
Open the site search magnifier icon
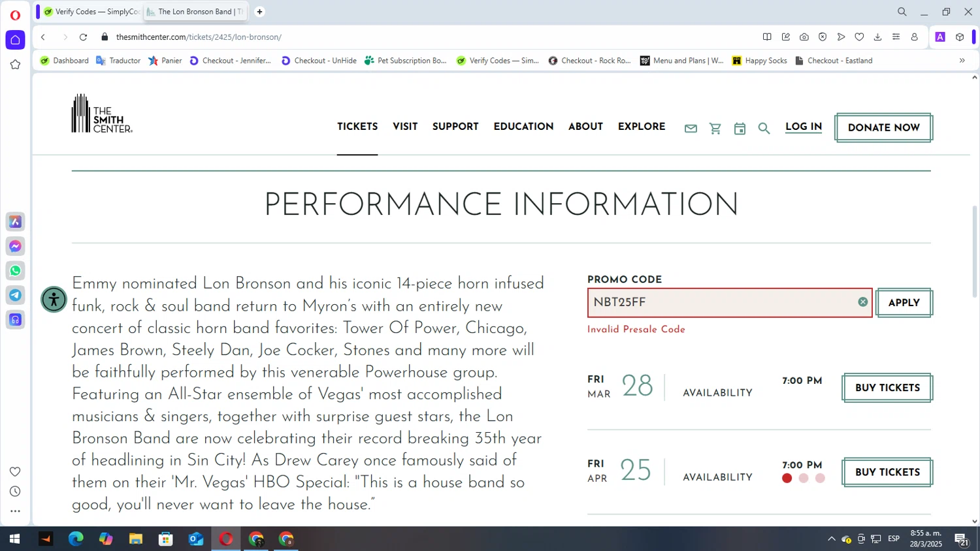point(764,129)
